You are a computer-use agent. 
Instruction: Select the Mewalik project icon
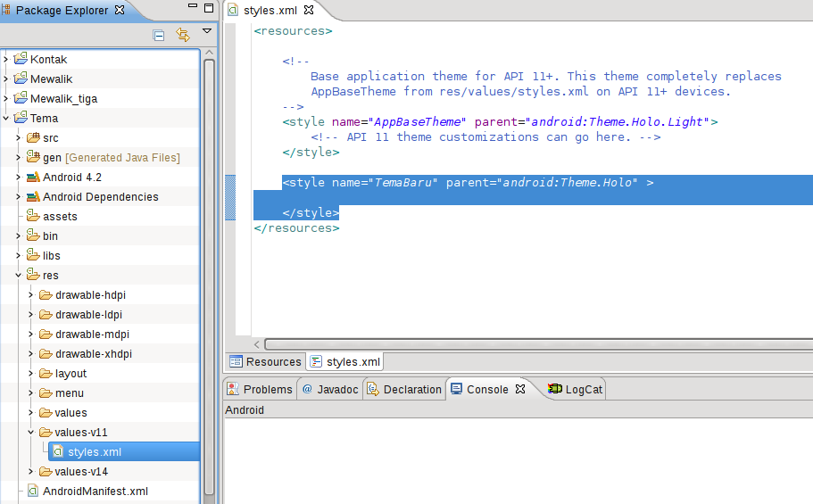click(21, 78)
